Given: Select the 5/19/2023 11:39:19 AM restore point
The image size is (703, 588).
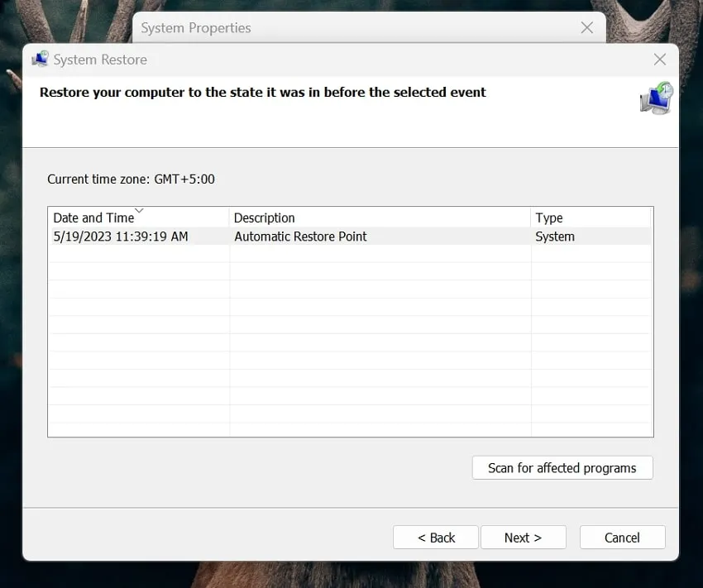Looking at the screenshot, I should pos(350,237).
